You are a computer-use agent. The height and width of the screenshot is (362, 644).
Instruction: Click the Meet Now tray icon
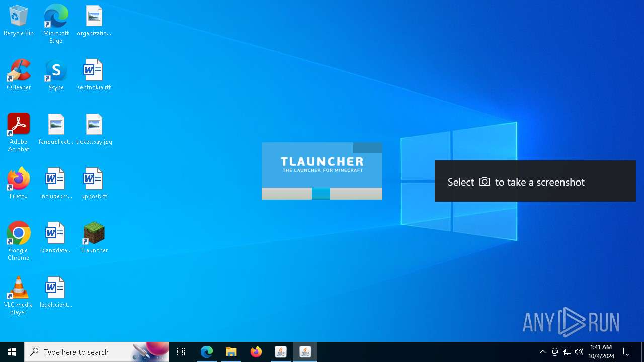(555, 352)
